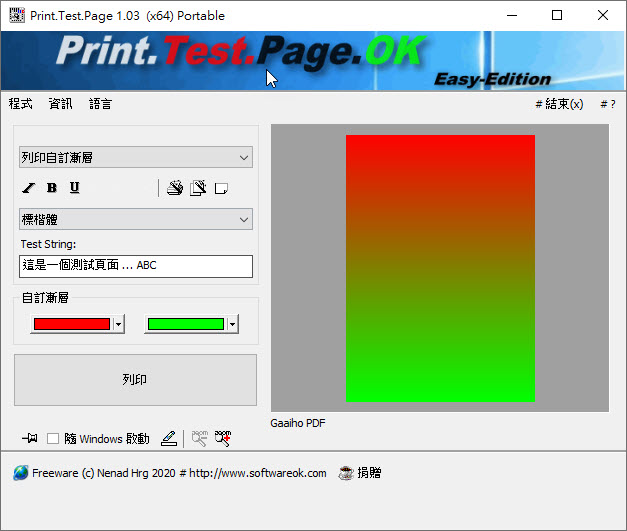Click the app icon in title bar

pos(17,15)
